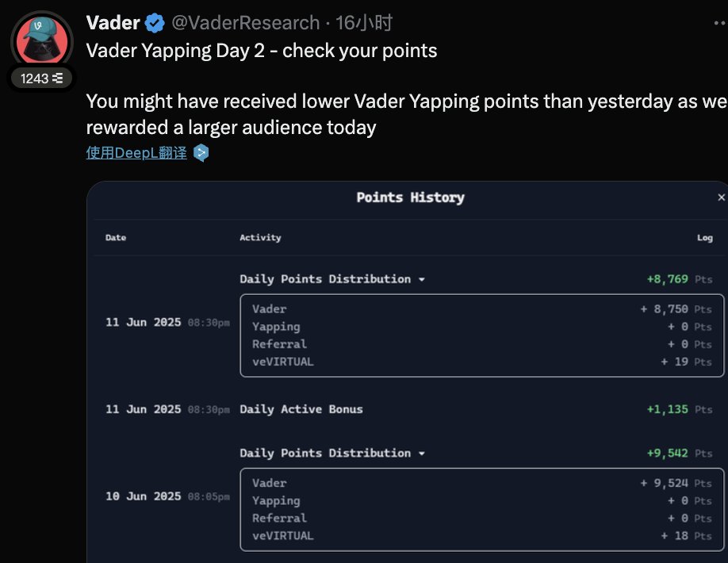Click the Log column header
This screenshot has height=563, width=728.
pos(705,238)
